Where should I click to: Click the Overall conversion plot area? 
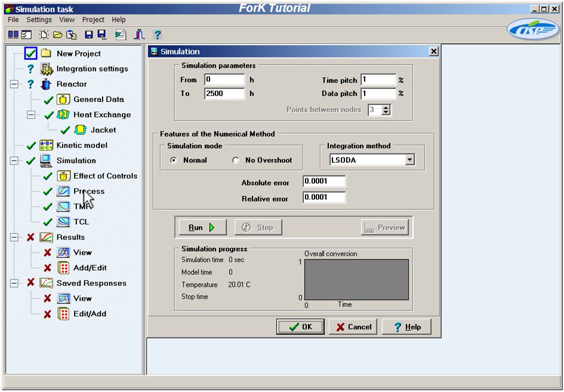click(356, 279)
